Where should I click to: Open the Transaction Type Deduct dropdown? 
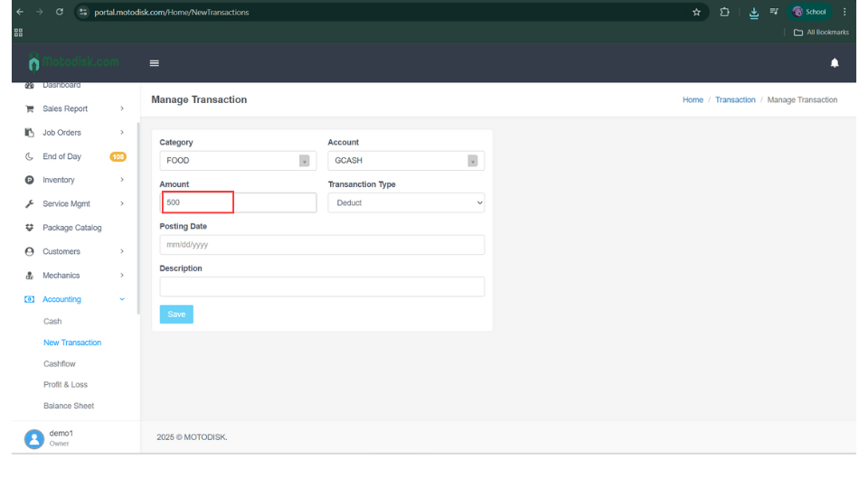pos(406,203)
